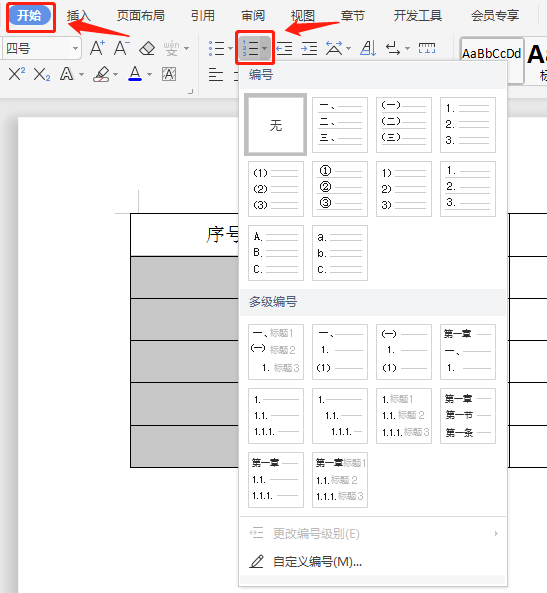Go to the 引用 tab
The width and height of the screenshot is (547, 593).
tap(203, 16)
